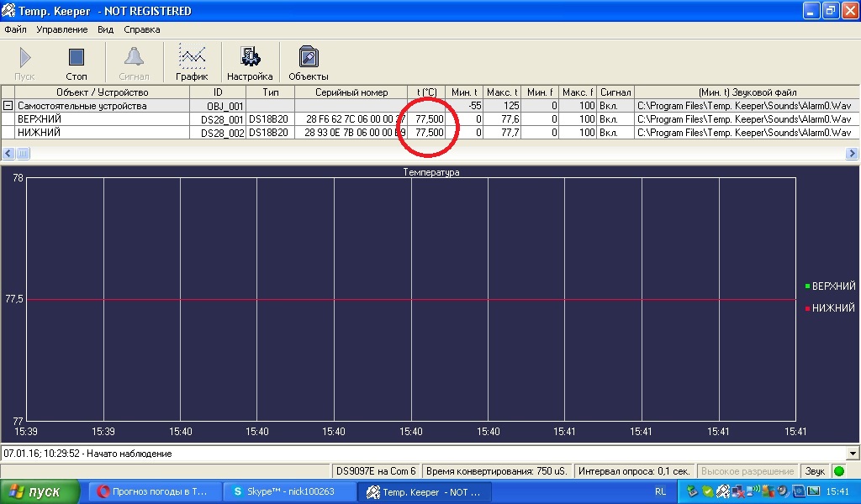The image size is (861, 504).
Task: Click the red НИЖНИЙ legend color marker
Action: coord(807,309)
